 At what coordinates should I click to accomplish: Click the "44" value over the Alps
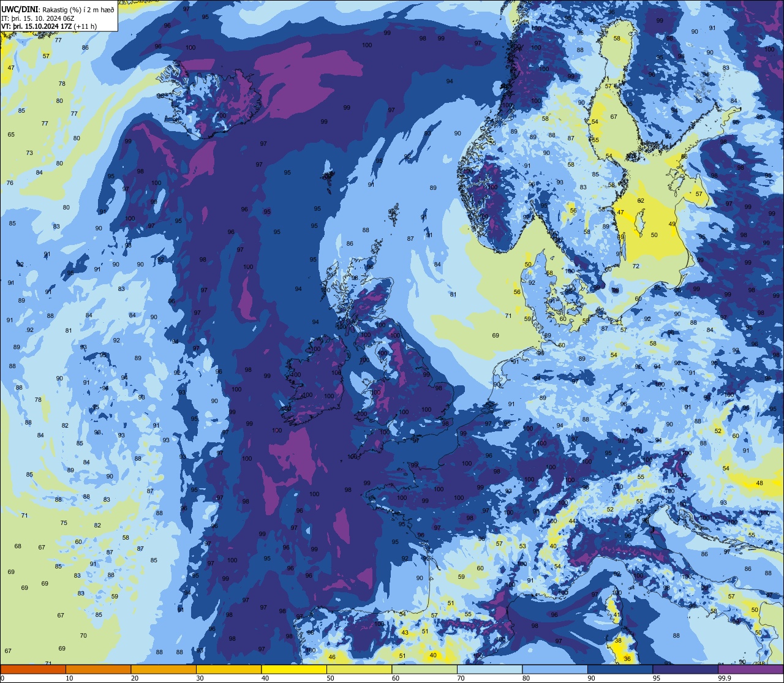pyautogui.click(x=571, y=521)
